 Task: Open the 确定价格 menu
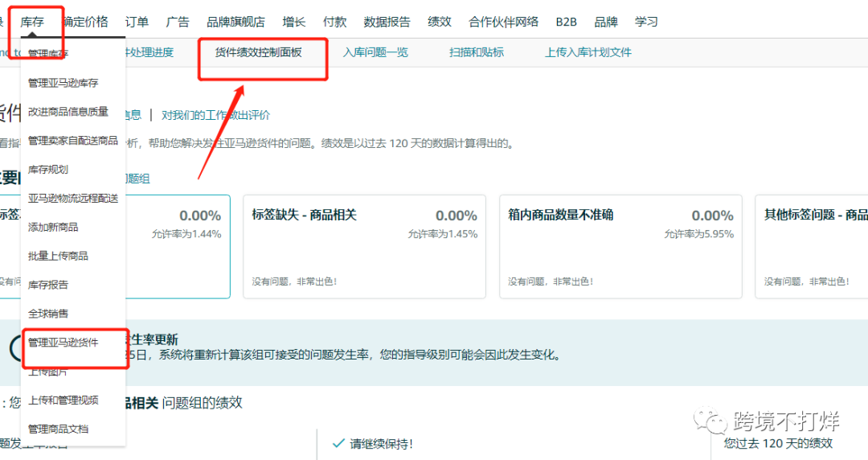86,22
